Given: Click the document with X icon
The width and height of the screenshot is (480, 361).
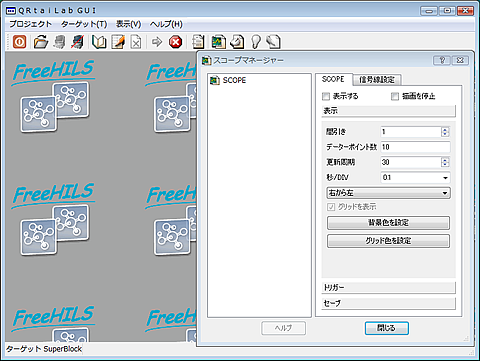Looking at the screenshot, I should (136, 42).
